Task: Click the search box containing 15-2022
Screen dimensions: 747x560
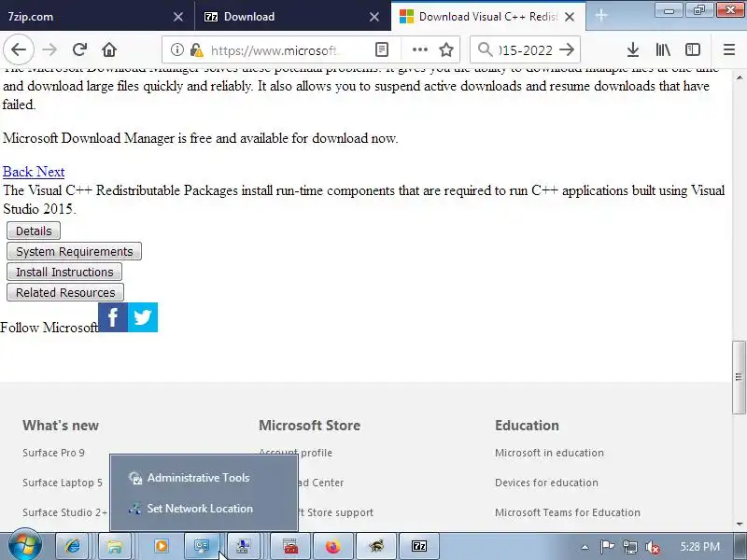Action: 526,50
